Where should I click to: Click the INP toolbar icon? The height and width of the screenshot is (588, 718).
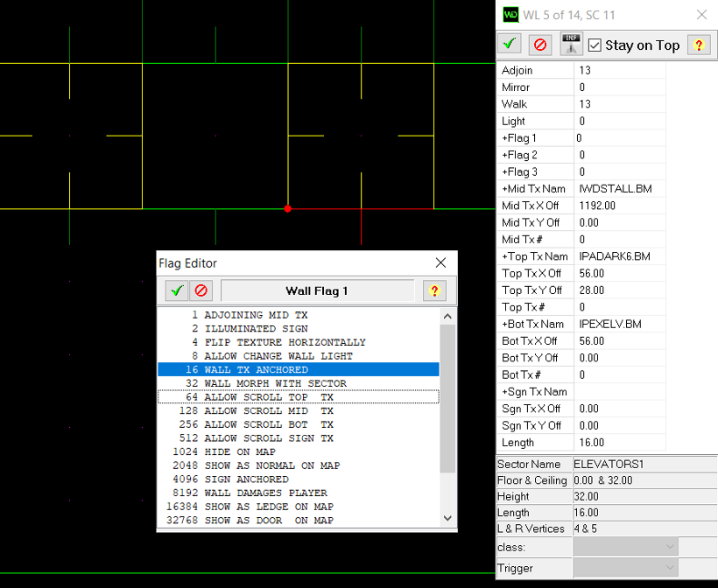pos(571,44)
